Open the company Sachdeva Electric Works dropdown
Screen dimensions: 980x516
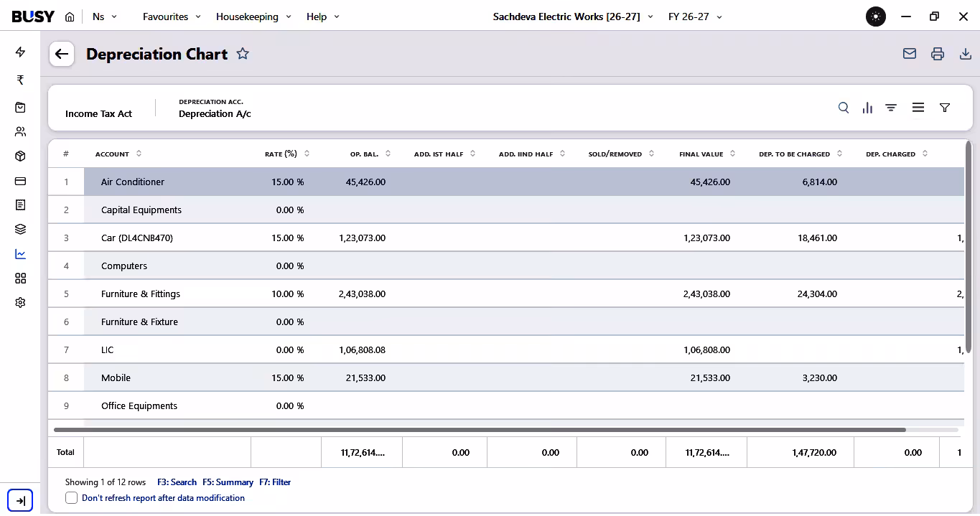(x=573, y=17)
